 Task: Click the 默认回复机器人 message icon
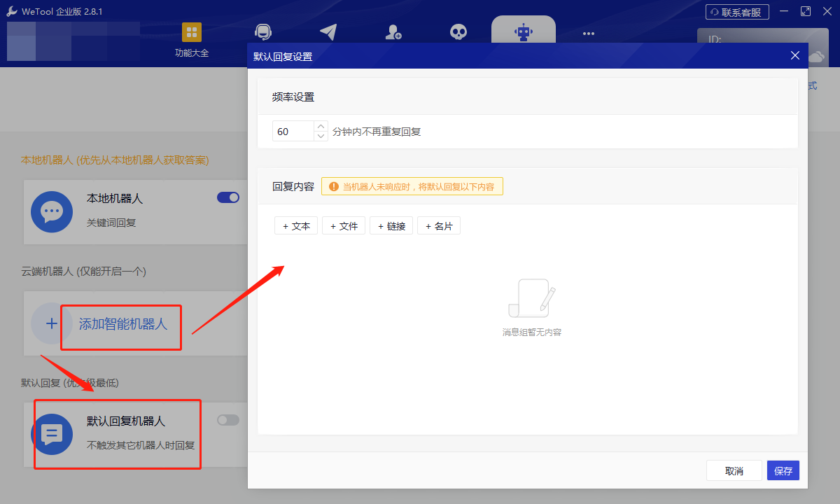(52, 434)
